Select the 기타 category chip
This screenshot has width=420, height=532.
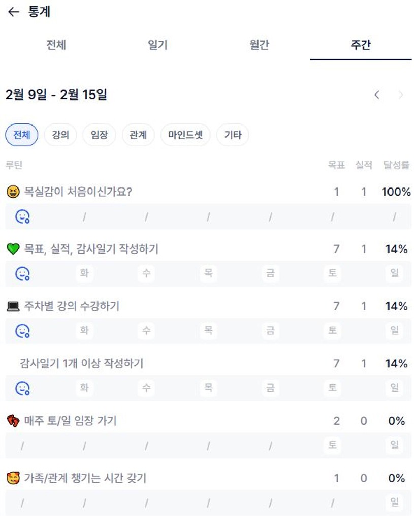point(233,135)
